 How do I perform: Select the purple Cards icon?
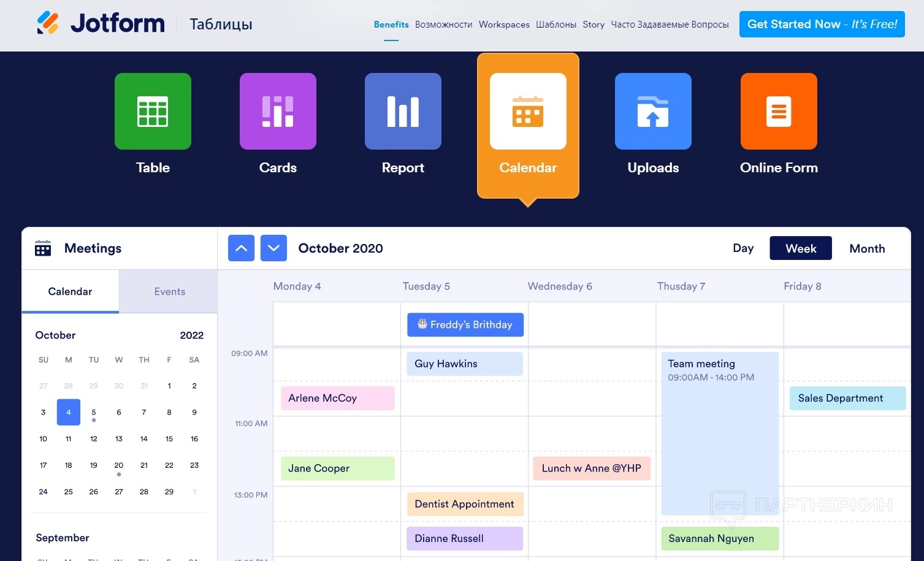[x=278, y=111]
